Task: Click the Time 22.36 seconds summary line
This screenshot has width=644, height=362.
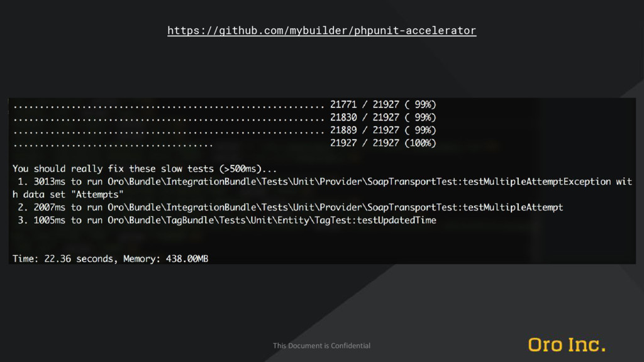Action: (110, 258)
